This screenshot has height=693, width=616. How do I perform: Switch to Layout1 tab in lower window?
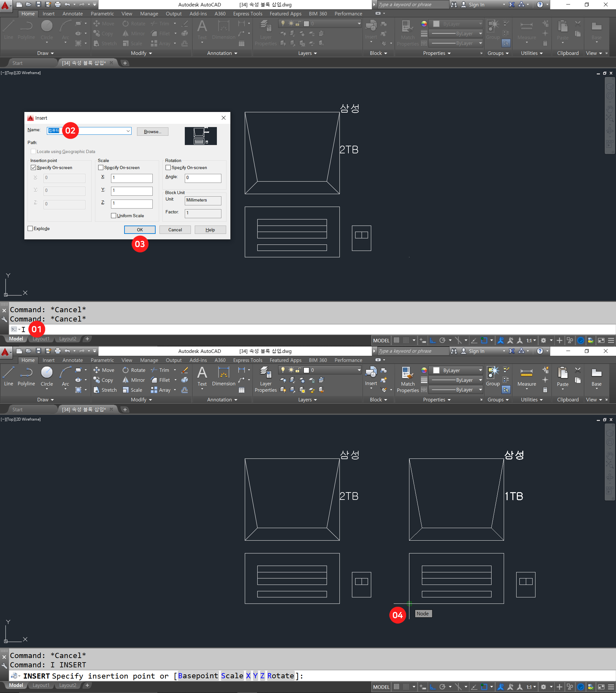(x=41, y=685)
